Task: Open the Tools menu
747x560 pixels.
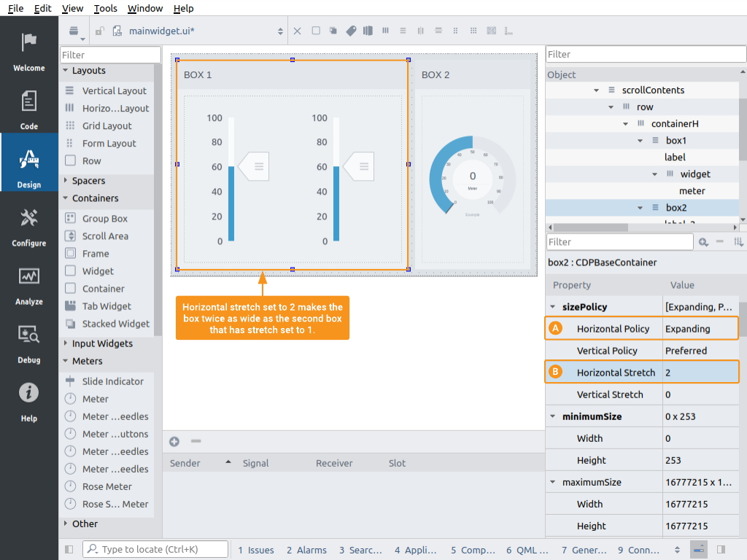Action: [x=105, y=8]
